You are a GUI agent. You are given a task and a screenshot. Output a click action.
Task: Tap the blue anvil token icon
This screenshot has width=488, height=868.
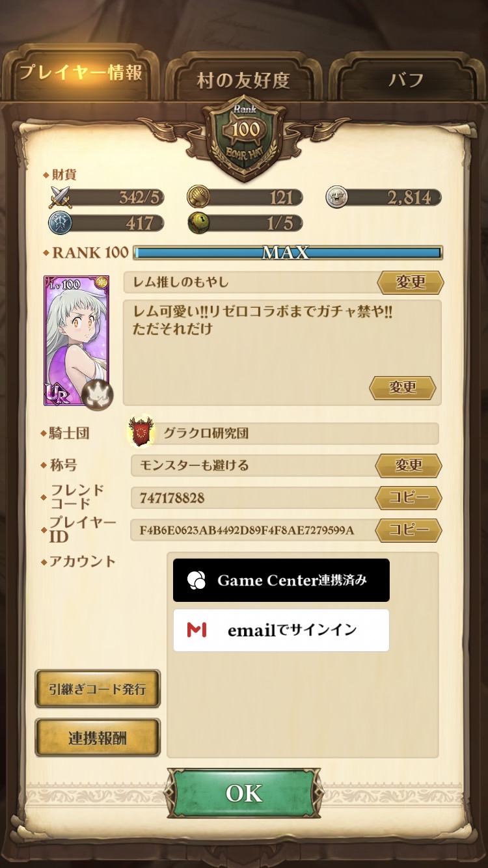(61, 223)
